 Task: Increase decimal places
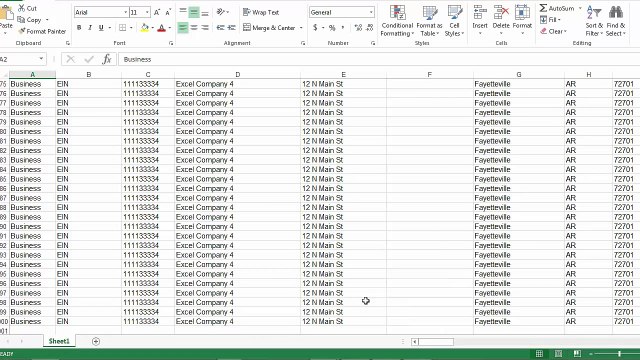tap(358, 28)
